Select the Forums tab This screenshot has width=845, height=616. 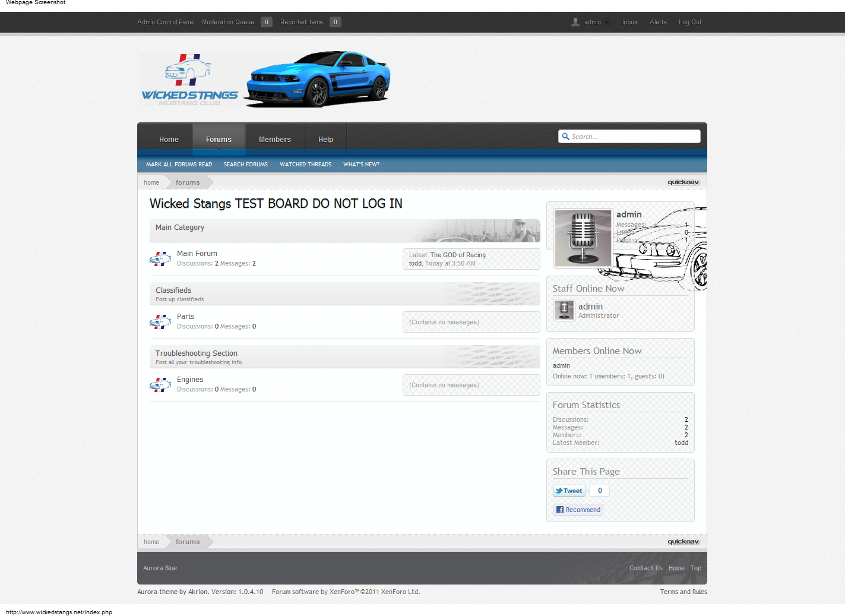(219, 140)
